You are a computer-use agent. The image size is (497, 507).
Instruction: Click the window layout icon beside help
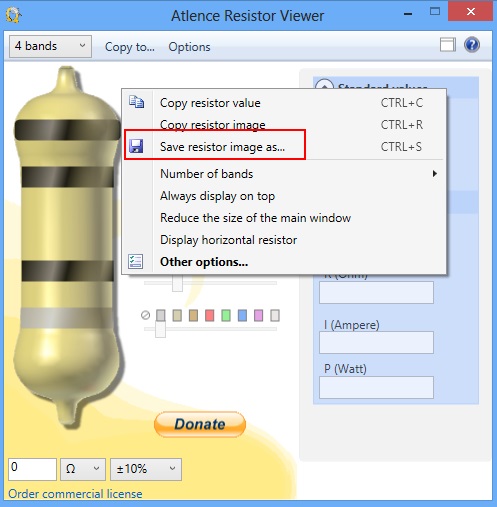(447, 45)
